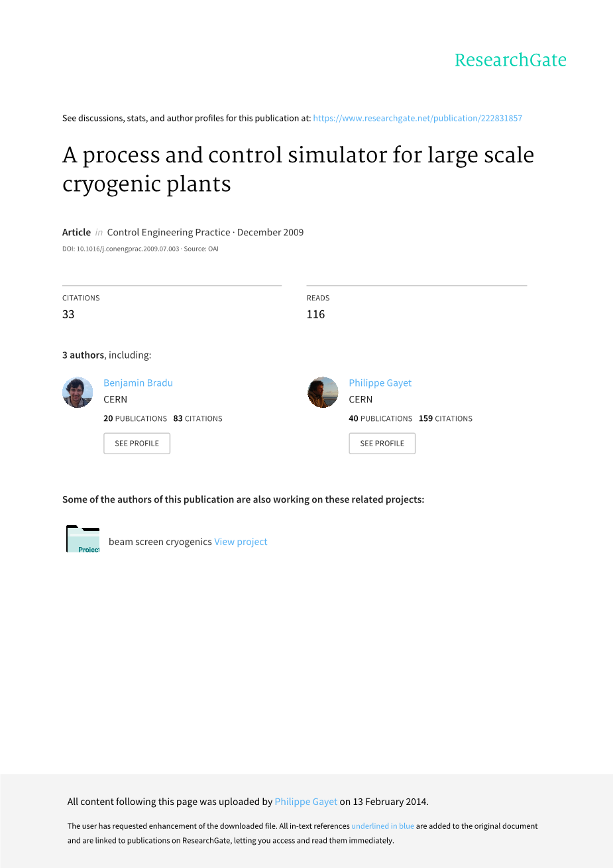Viewport: 613px width, 868px height.
Task: Click Philippe Gayet's profile photo
Action: [x=323, y=393]
